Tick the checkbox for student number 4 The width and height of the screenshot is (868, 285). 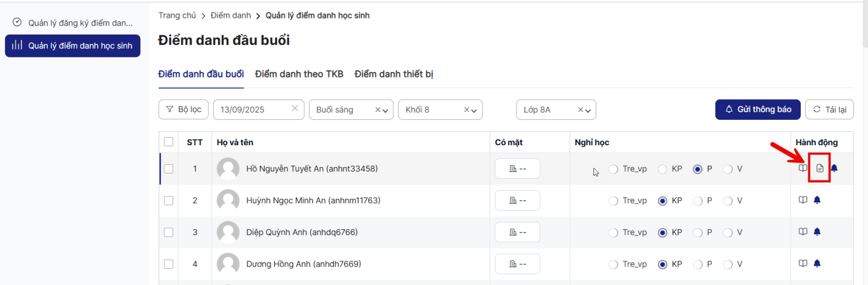click(x=169, y=264)
